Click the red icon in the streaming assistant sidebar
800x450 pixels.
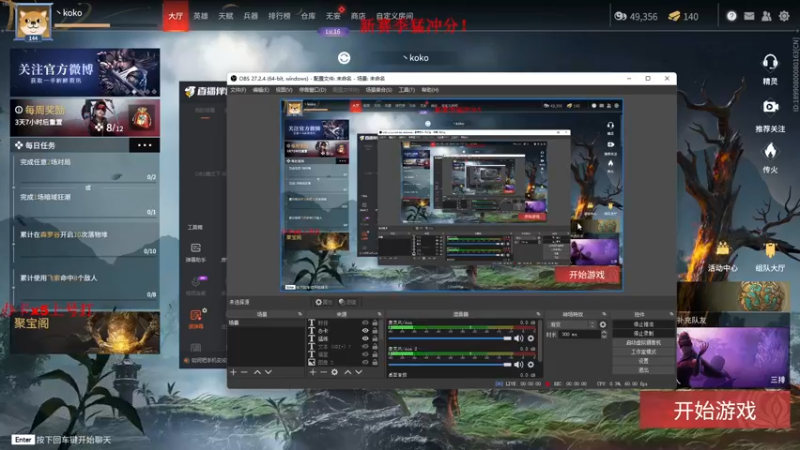(x=196, y=315)
